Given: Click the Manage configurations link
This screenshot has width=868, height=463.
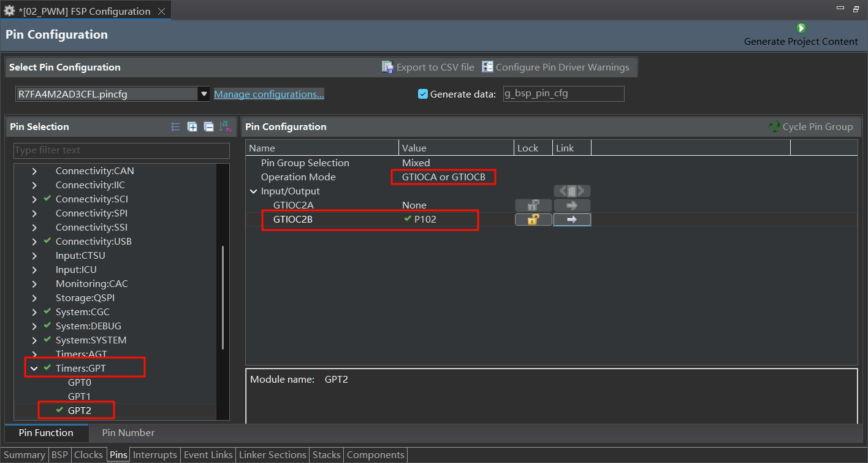Looking at the screenshot, I should click(268, 94).
